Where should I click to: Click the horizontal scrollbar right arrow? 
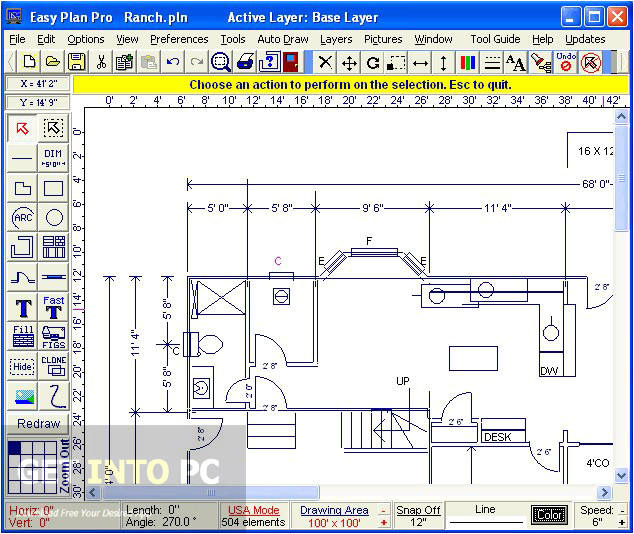(604, 492)
